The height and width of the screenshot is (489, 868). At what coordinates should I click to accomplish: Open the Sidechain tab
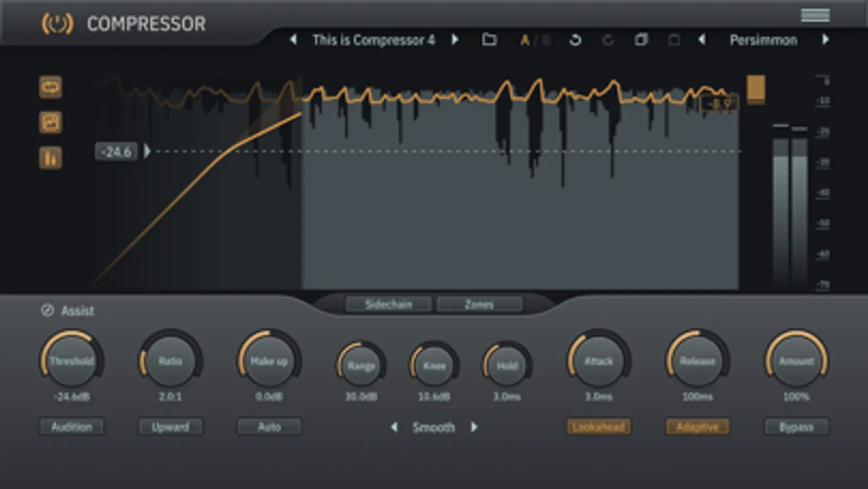click(388, 304)
